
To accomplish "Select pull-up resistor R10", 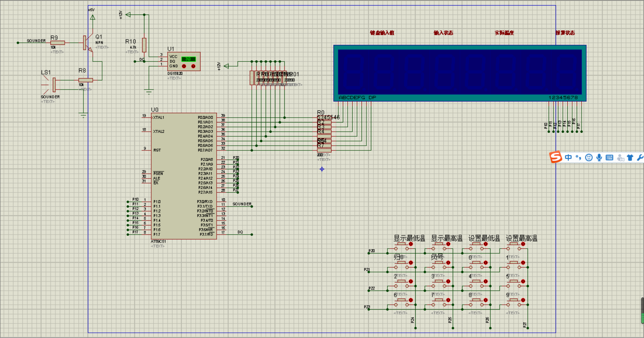I will click(x=144, y=45).
